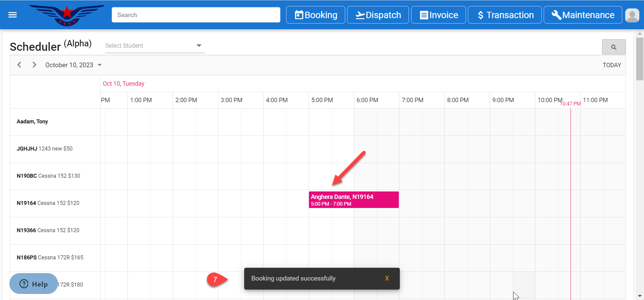Open the Dispatch menu
644x300 pixels.
[x=378, y=15]
